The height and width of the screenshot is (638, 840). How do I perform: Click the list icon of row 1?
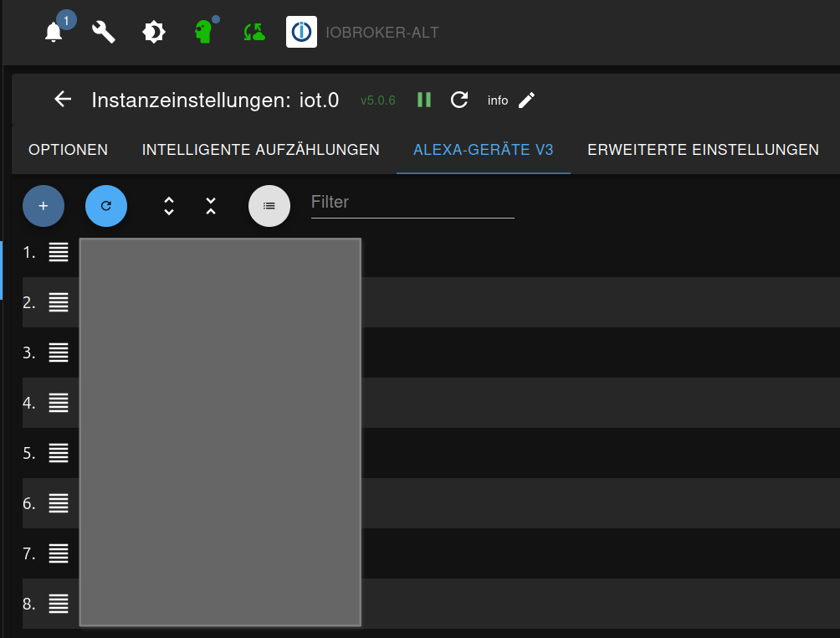coord(59,252)
